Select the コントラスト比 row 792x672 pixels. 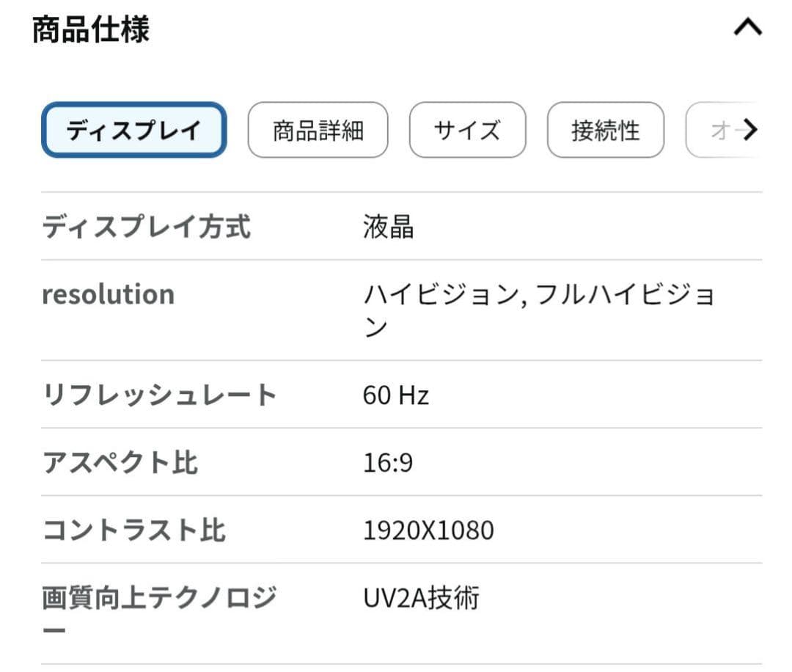pos(132,529)
